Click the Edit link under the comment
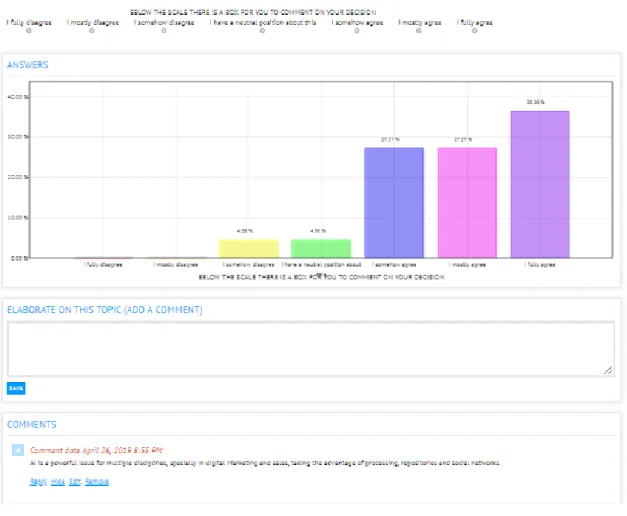The width and height of the screenshot is (627, 516). 75,481
